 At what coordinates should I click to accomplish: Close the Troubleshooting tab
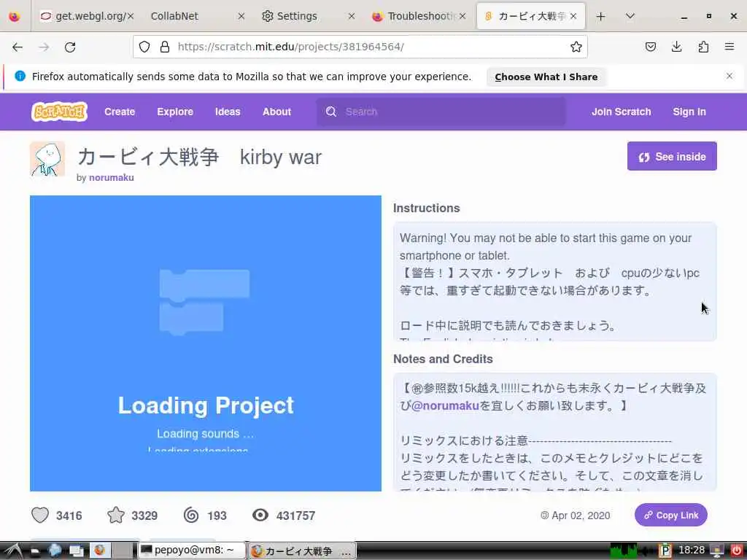pos(462,16)
